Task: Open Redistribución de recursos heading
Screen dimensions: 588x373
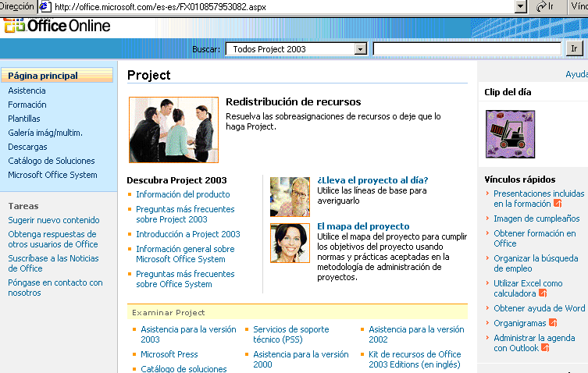Action: tap(294, 102)
